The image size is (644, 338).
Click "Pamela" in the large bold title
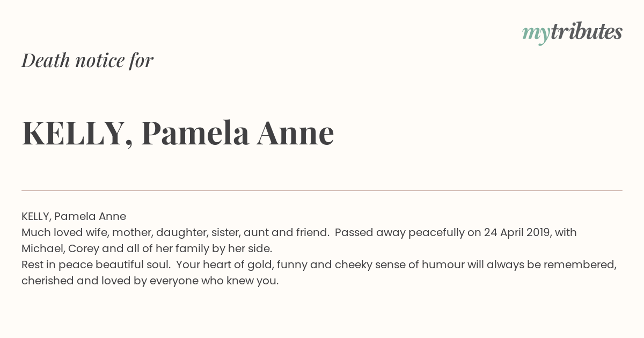195,133
